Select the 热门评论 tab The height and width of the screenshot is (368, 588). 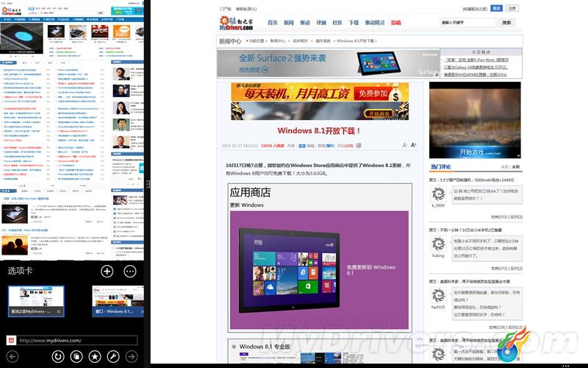click(441, 167)
